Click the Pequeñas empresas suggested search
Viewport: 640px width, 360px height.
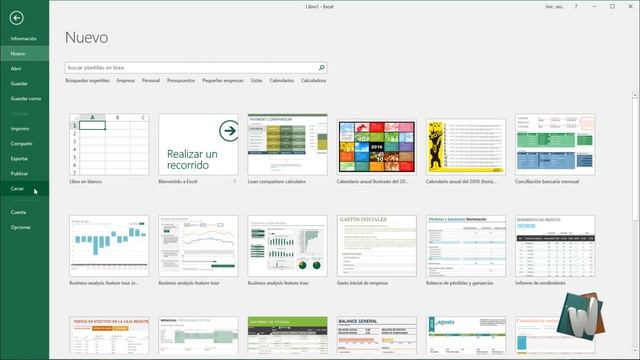click(222, 80)
